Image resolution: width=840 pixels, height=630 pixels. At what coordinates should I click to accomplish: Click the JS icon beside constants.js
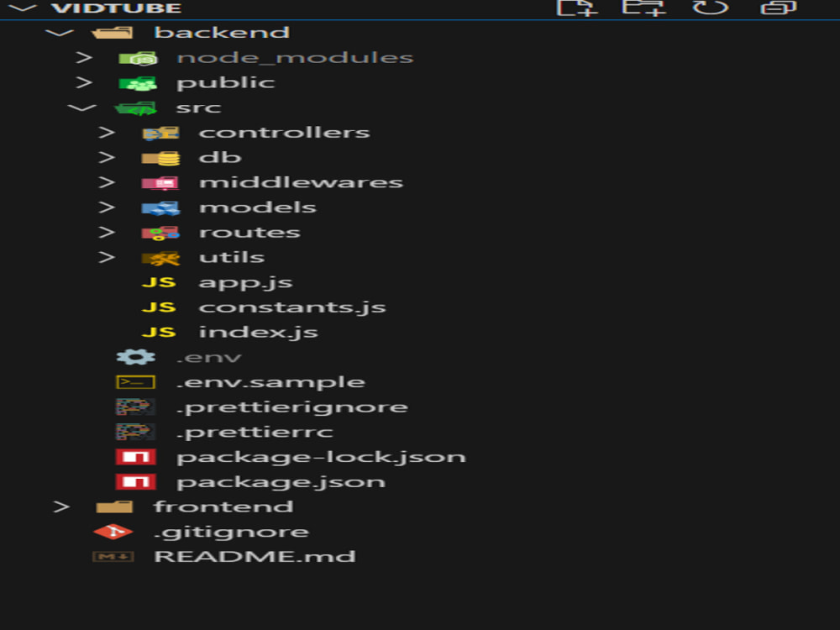click(159, 307)
